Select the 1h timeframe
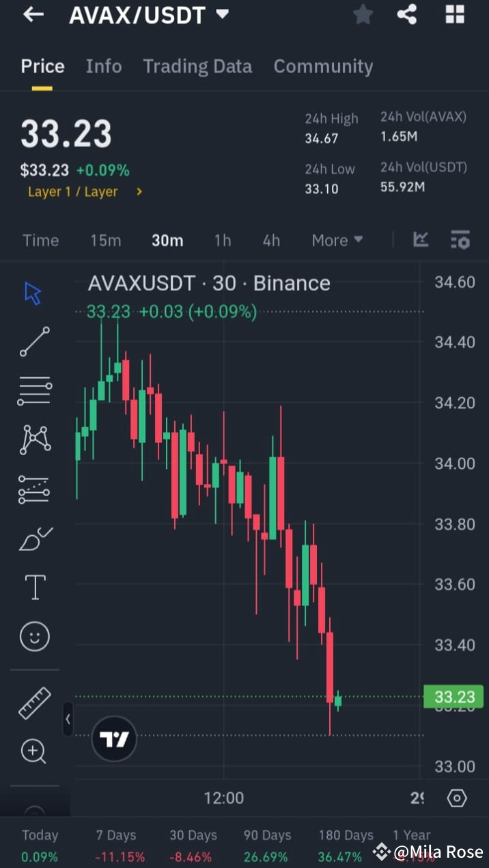489x868 pixels. [222, 240]
